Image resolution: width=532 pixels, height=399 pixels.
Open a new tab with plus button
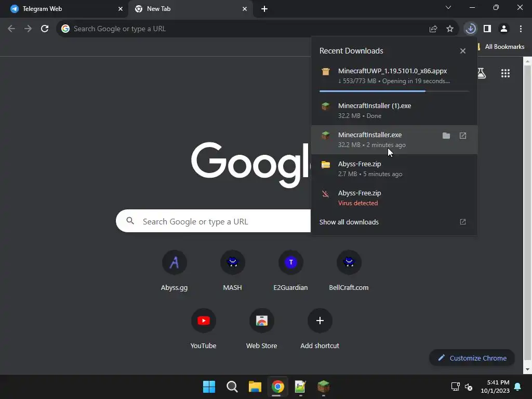click(x=264, y=9)
